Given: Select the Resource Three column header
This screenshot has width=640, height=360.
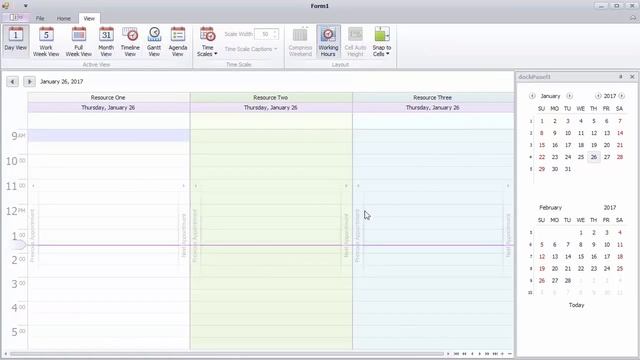Looking at the screenshot, I should pos(433,98).
